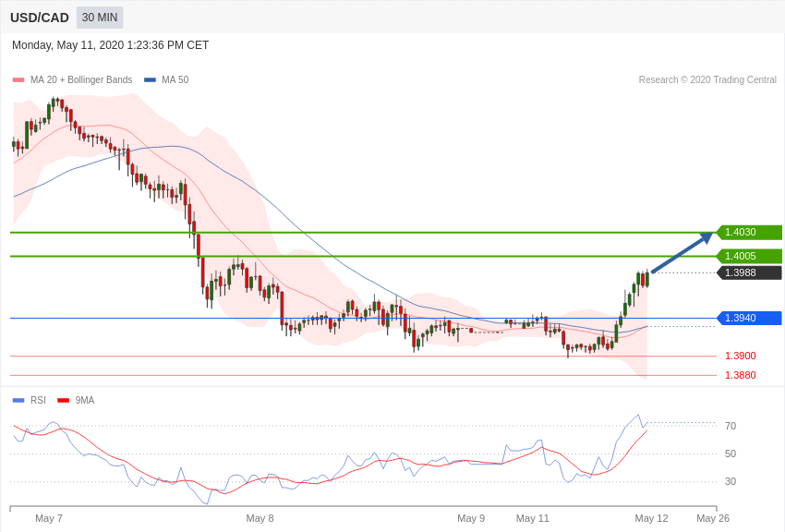Click the USD/CAD pair title
The width and height of the screenshot is (785, 532).
pos(40,18)
